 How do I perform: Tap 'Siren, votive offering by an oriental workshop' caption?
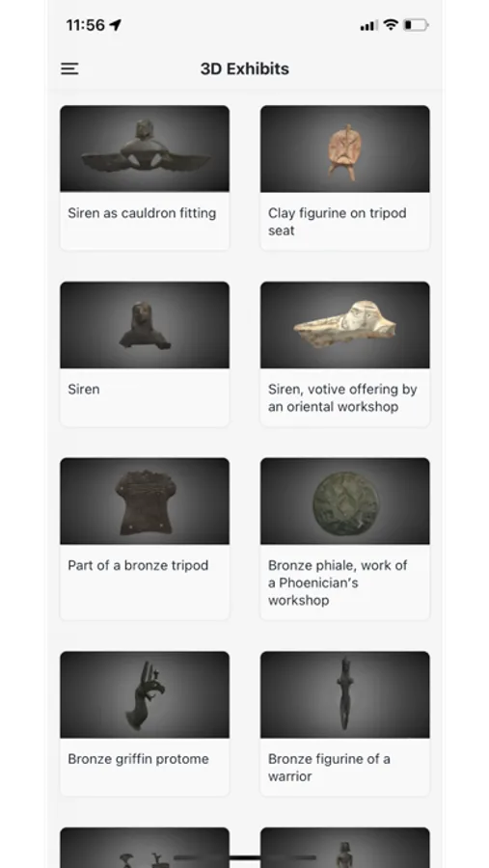[x=342, y=398]
